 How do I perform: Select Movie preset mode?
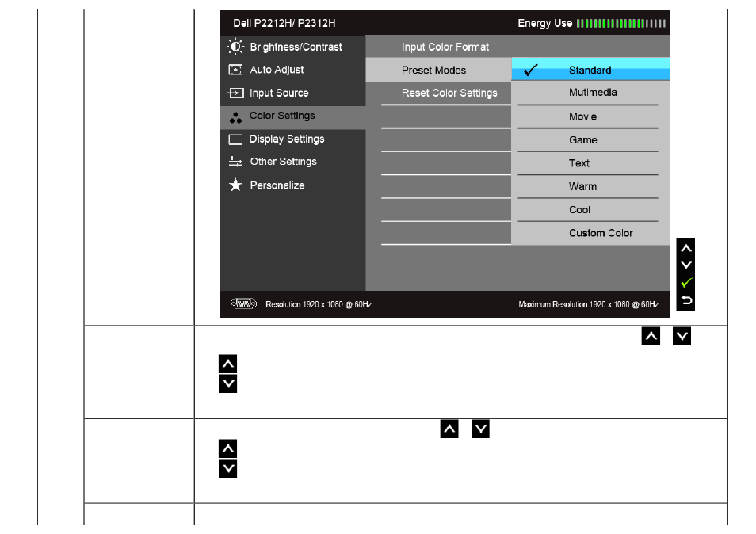pyautogui.click(x=590, y=116)
